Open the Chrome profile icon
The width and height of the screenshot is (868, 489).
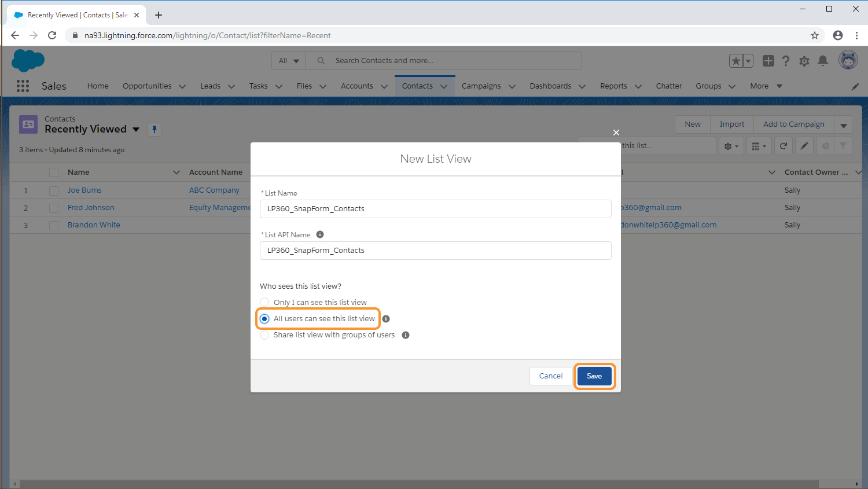(x=838, y=35)
